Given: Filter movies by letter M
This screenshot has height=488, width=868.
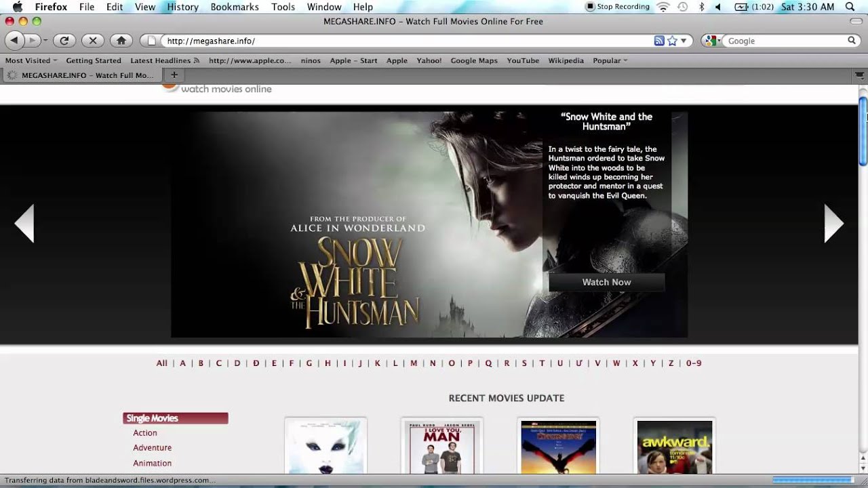Looking at the screenshot, I should [414, 363].
